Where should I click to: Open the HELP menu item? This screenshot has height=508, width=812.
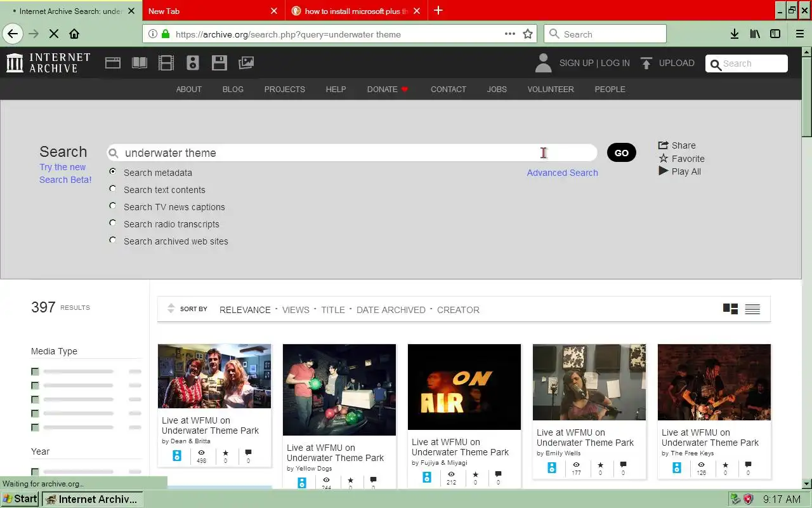(336, 90)
